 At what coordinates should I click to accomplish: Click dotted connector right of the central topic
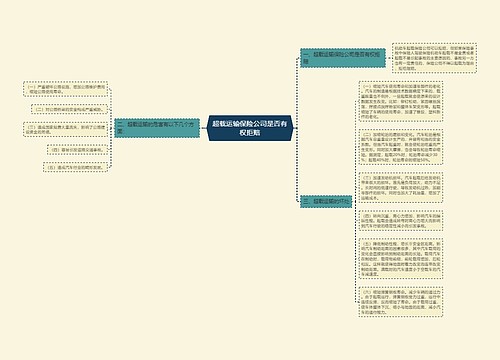point(296,128)
